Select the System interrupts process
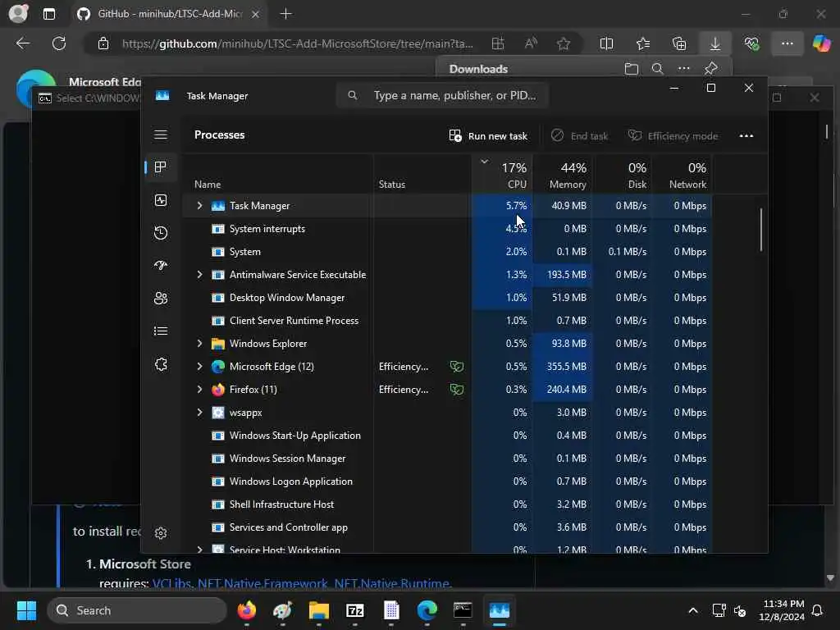Viewport: 840px width, 630px height. pos(447,229)
